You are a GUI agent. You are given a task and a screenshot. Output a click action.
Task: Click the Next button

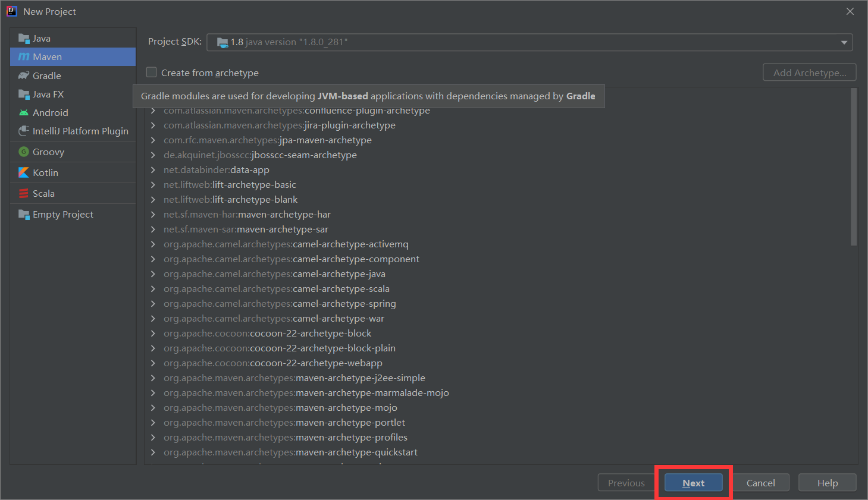(x=694, y=483)
